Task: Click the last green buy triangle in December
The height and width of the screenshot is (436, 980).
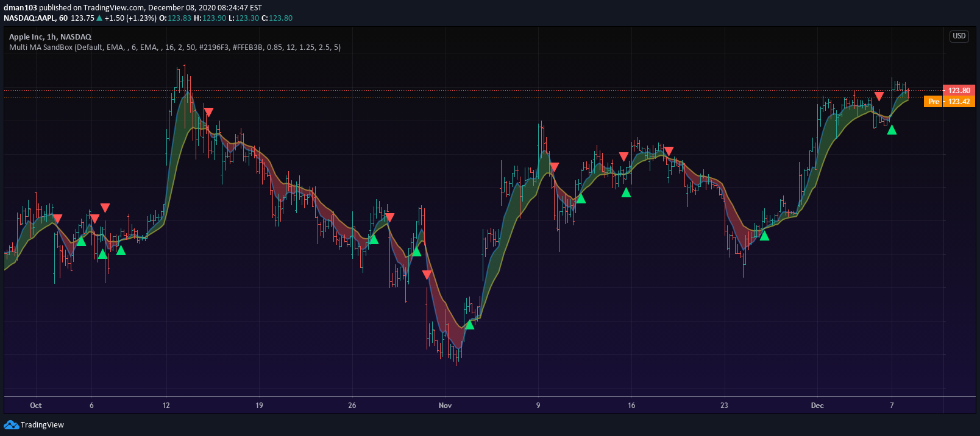Action: (892, 130)
